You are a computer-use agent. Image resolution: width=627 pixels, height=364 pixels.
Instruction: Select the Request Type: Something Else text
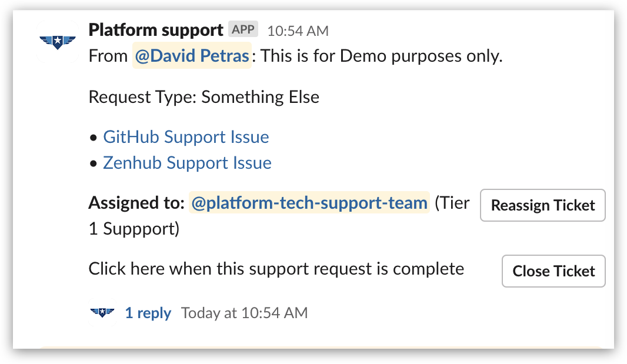point(204,96)
